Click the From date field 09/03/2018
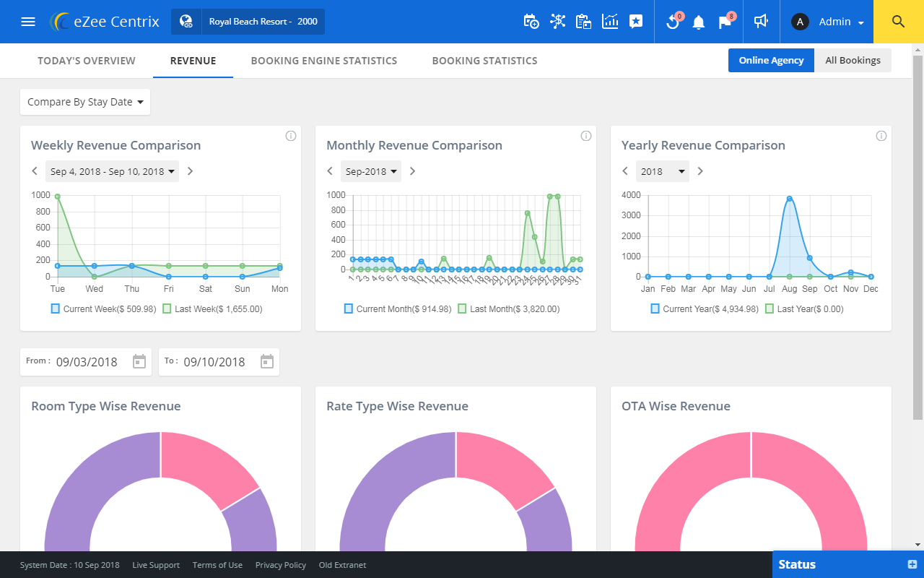Viewport: 924px width, 578px height. [x=85, y=362]
